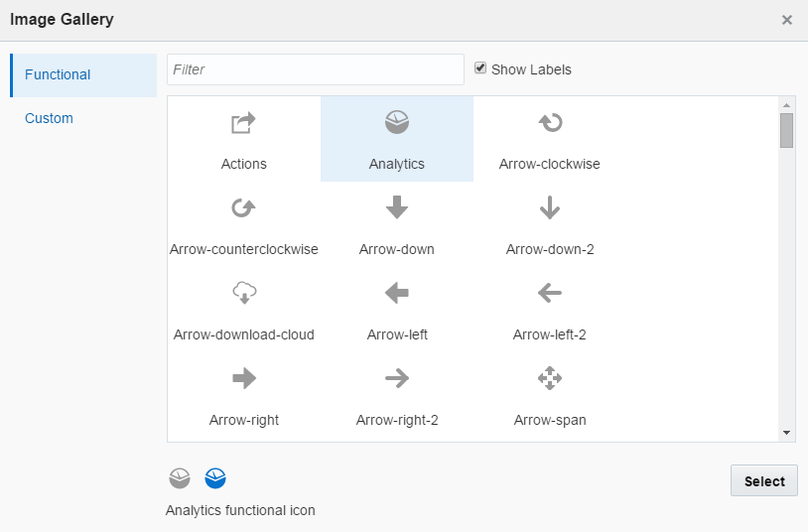The width and height of the screenshot is (808, 532).
Task: Click the blue Analytics preview swatch
Action: pos(215,479)
